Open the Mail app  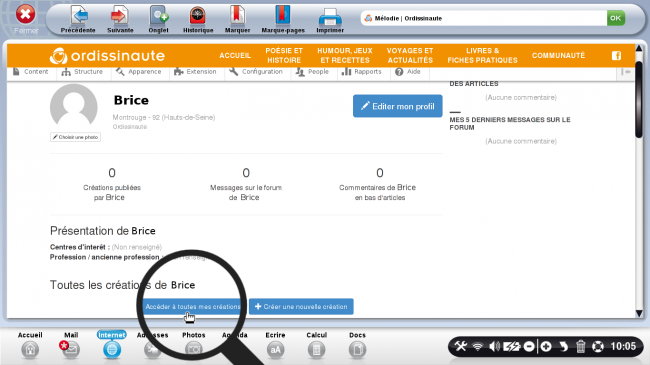click(71, 346)
